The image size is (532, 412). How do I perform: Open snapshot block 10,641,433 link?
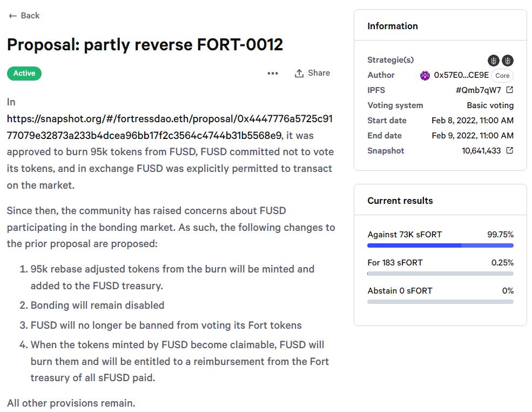(481, 150)
